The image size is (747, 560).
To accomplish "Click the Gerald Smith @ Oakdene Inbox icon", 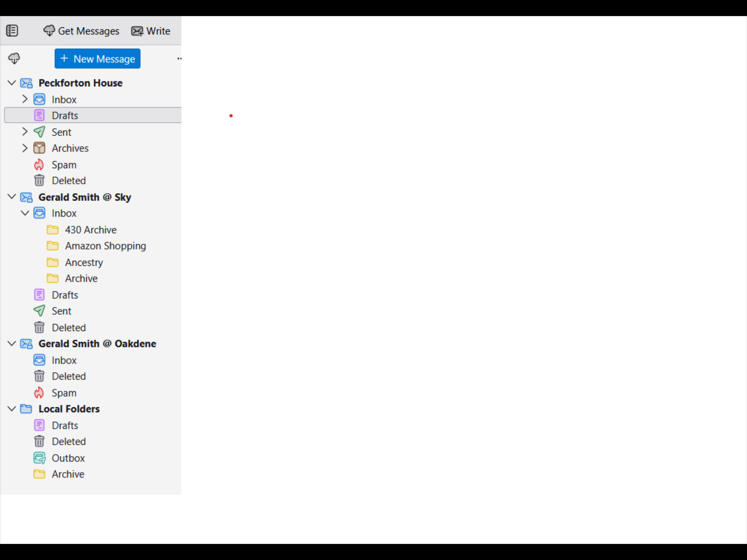I will point(39,360).
